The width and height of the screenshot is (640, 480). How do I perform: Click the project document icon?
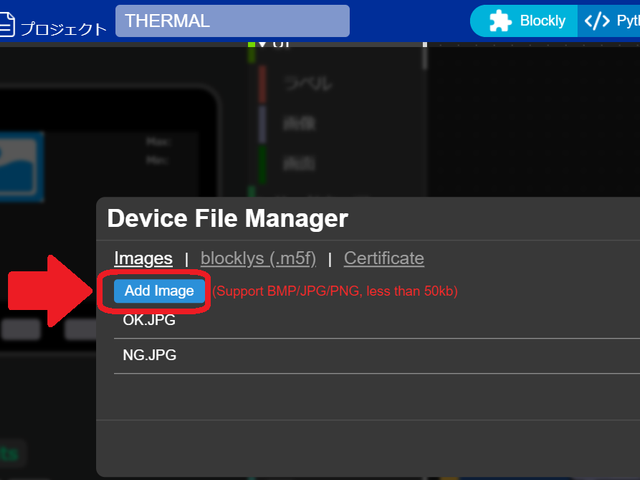7,24
